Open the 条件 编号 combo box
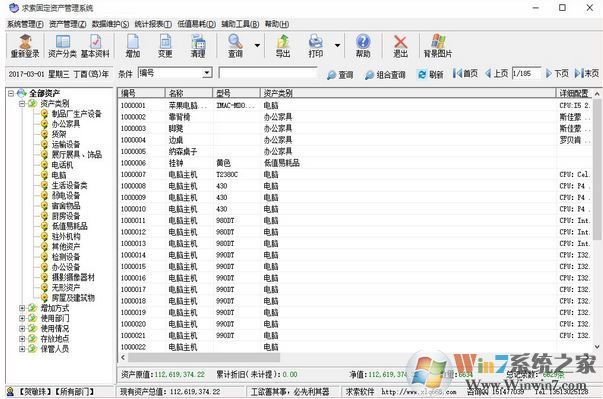 point(175,73)
